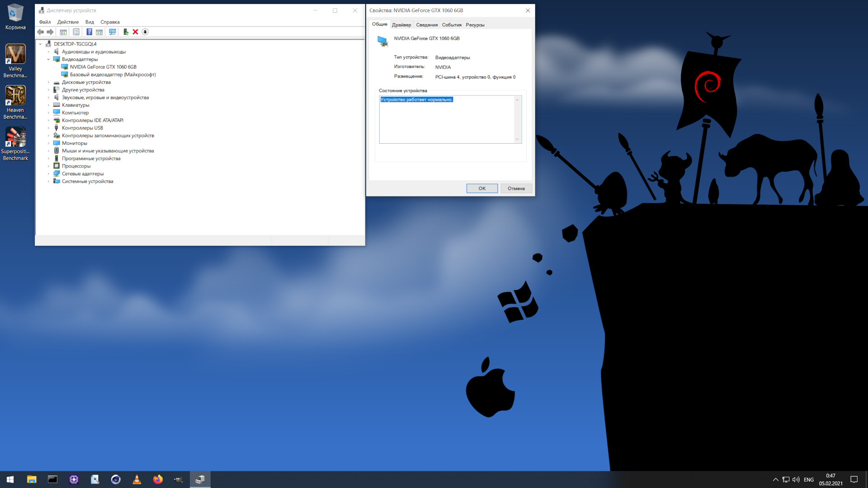Image resolution: width=868 pixels, height=488 pixels.
Task: Click the red X uninstall device icon
Action: tap(135, 32)
